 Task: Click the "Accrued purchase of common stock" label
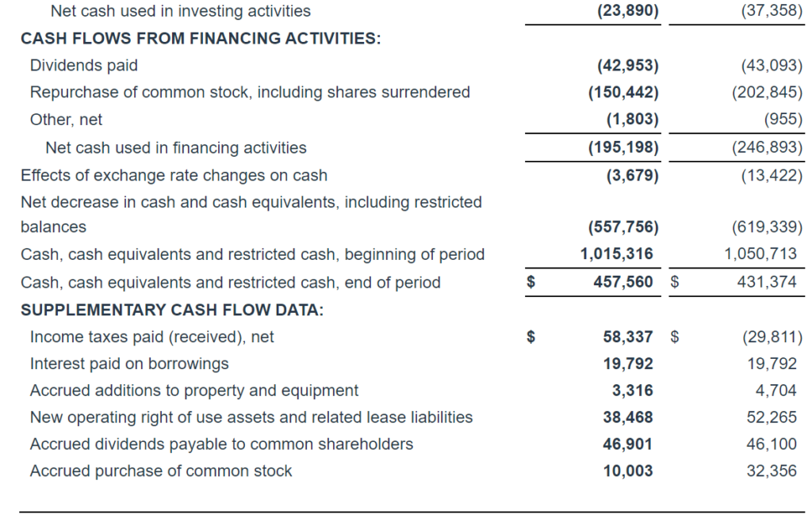(161, 471)
